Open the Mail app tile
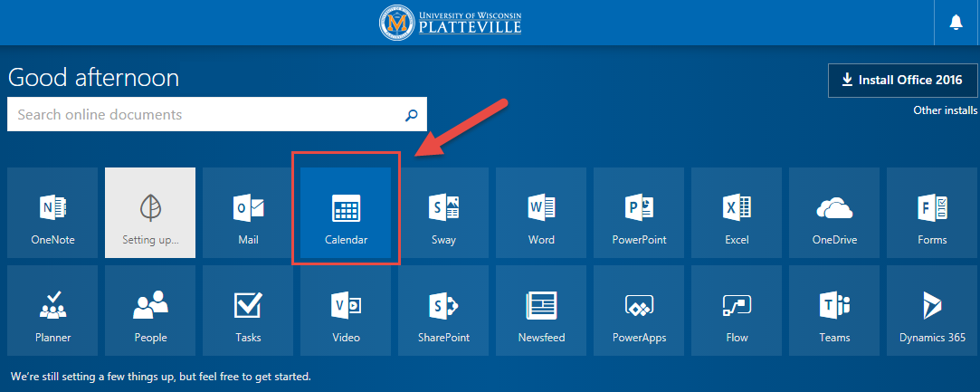 pos(248,213)
